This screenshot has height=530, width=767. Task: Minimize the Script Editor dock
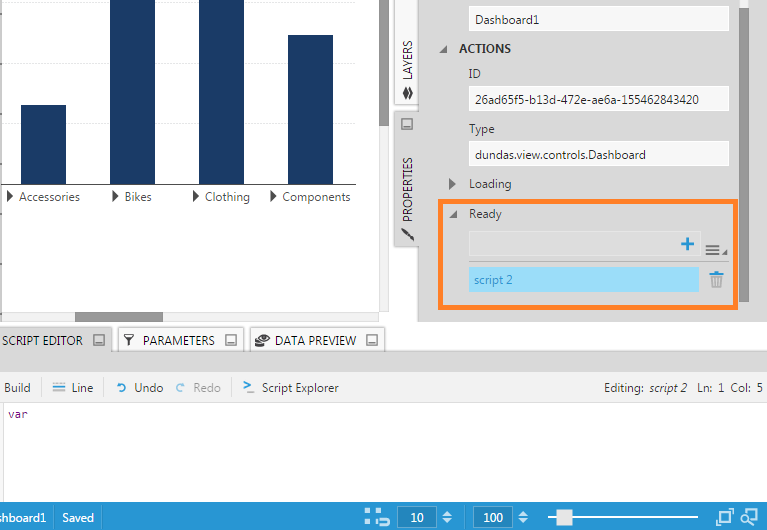click(x=99, y=340)
